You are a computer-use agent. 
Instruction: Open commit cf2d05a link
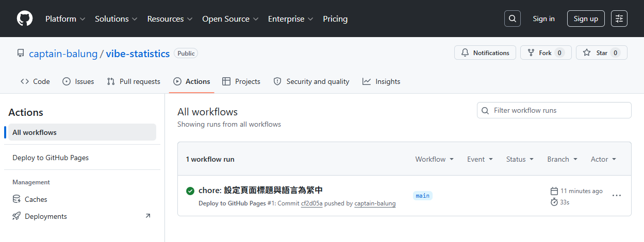pos(312,203)
